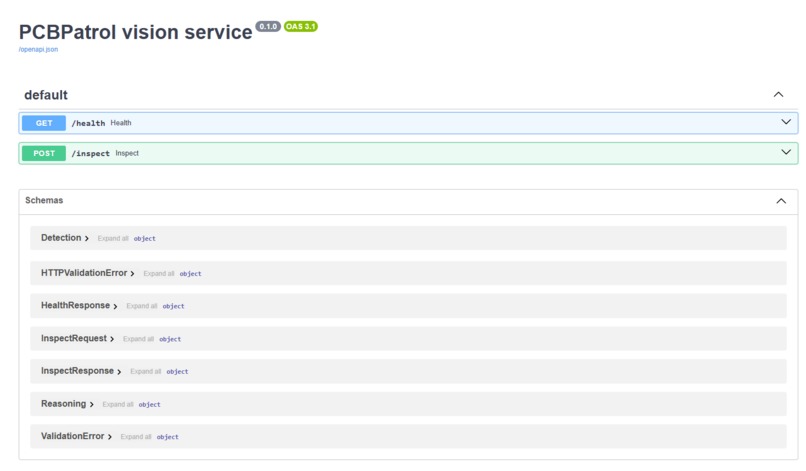Click the POST method badge
Image resolution: width=806 pixels, height=471 pixels.
click(44, 153)
